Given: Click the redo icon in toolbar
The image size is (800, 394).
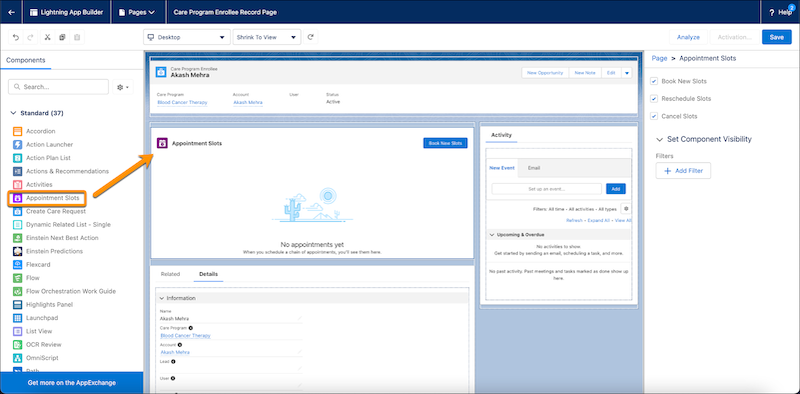Looking at the screenshot, I should coord(31,37).
